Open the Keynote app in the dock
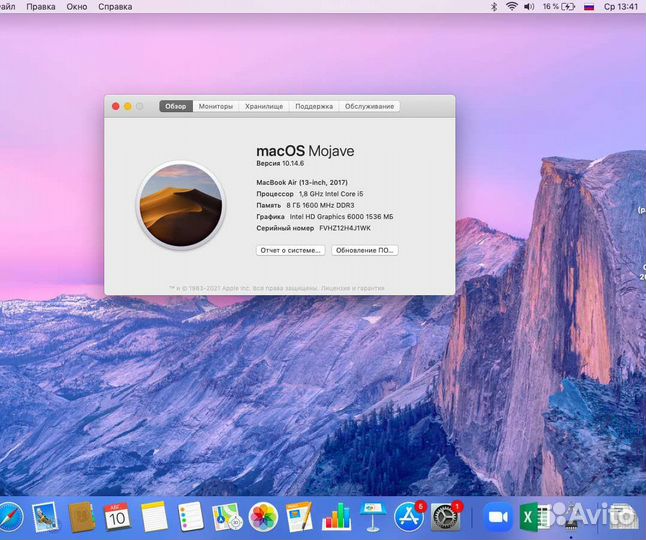Image resolution: width=646 pixels, height=540 pixels. (x=372, y=517)
